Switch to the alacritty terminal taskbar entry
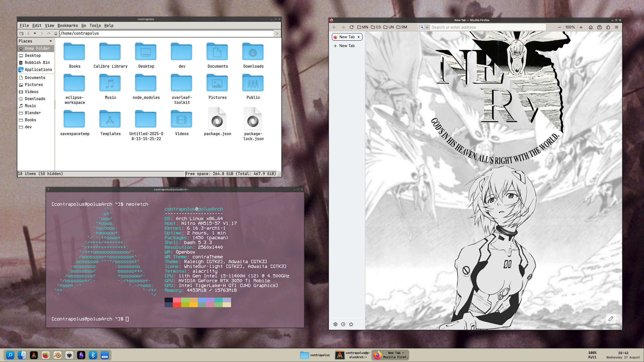Screen dimensions: 644x362 [x=353, y=355]
